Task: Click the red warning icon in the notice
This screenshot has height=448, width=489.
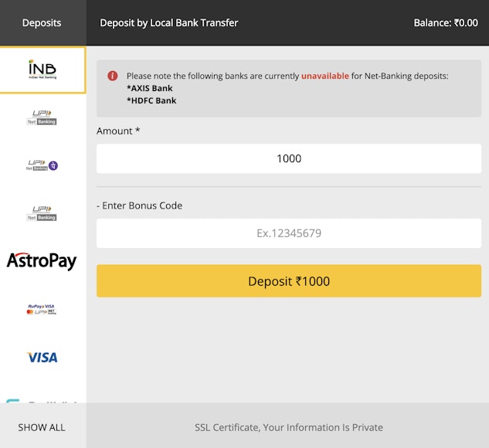Action: click(113, 76)
